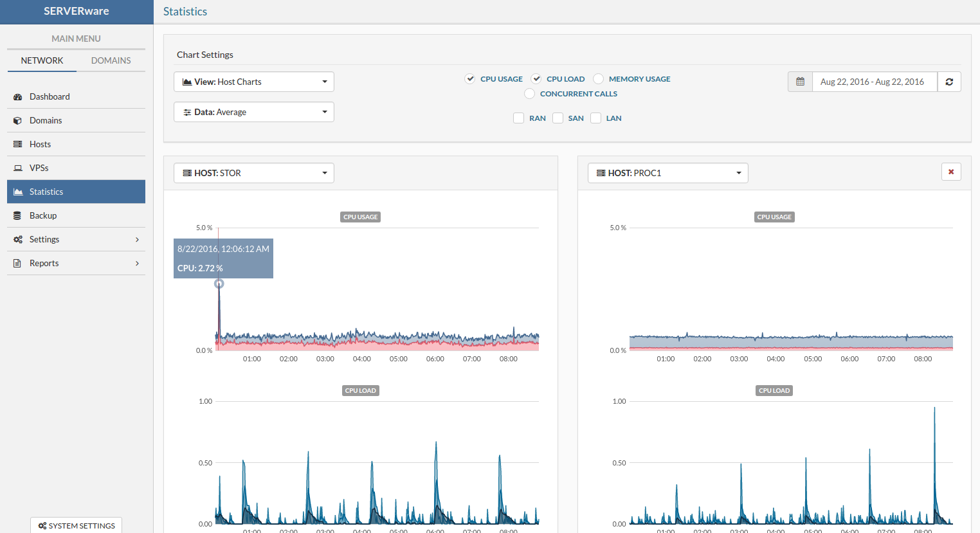
Task: Open the HOST: STOR selector dropdown
Action: pyautogui.click(x=253, y=173)
